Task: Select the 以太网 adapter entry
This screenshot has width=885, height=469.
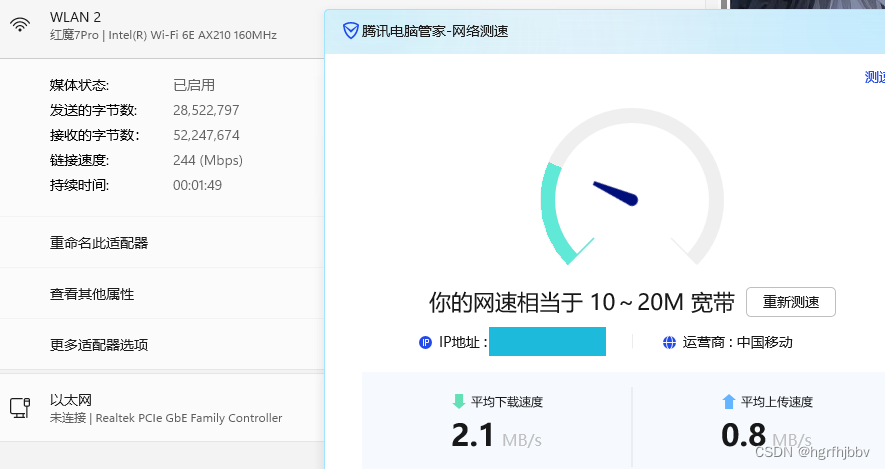Action: click(x=162, y=408)
